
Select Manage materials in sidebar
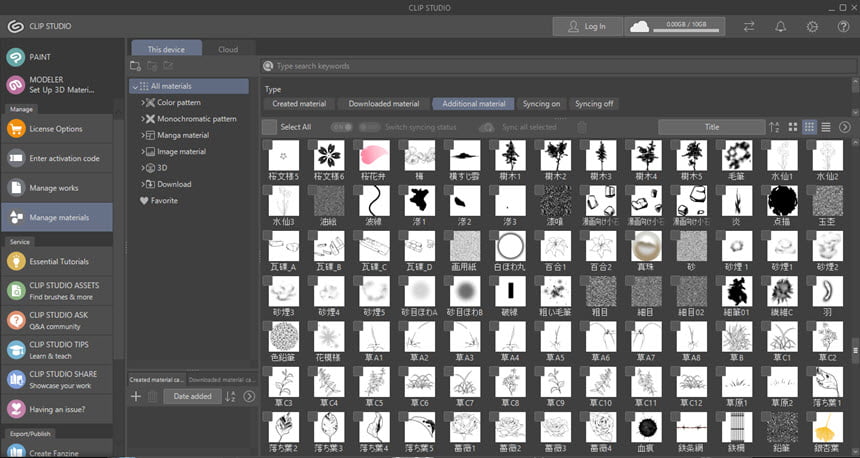pyautogui.click(x=57, y=218)
